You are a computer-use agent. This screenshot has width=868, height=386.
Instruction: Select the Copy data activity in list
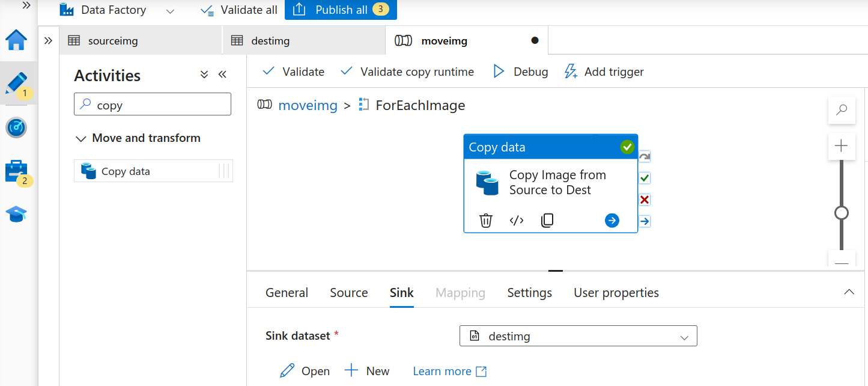(153, 171)
